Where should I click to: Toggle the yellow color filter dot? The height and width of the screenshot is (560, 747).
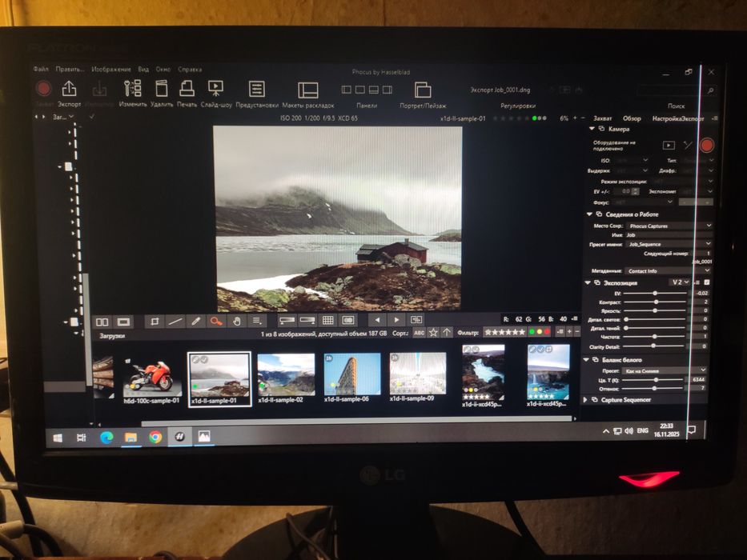(x=540, y=332)
